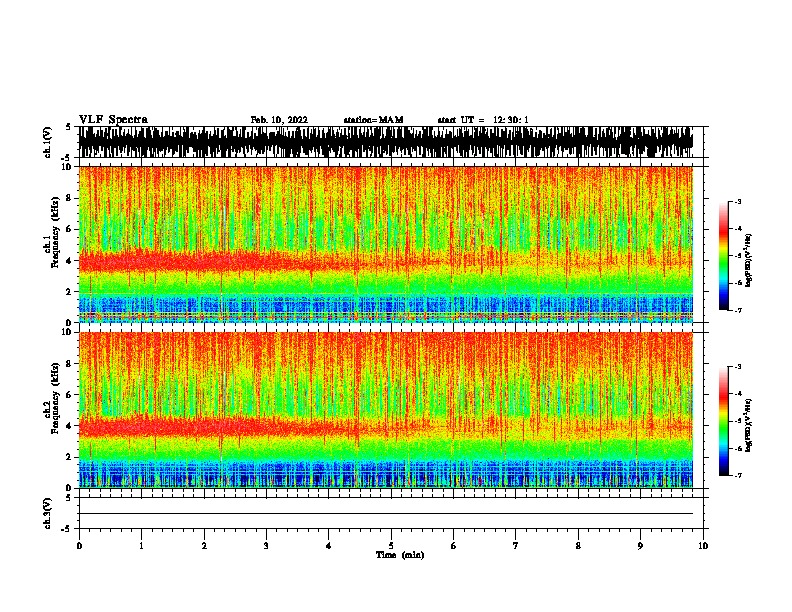Click time axis tick label "1"
Screen dimensions: 792x612
pos(141,546)
